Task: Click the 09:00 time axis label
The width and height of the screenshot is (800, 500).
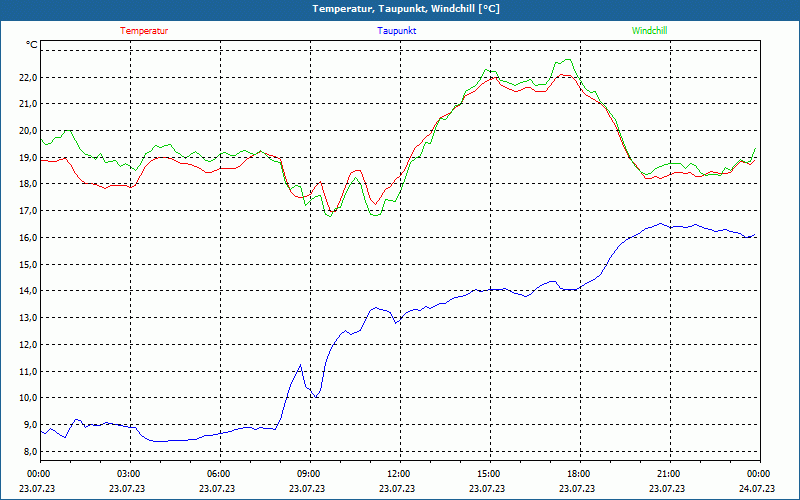Action: [308, 474]
